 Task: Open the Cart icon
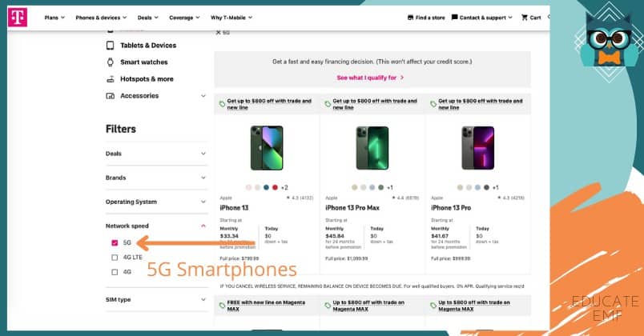pyautogui.click(x=525, y=18)
